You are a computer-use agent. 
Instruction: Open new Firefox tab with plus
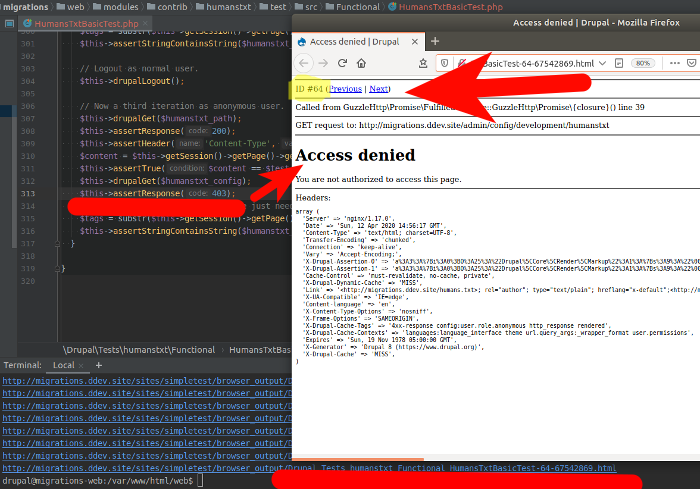click(434, 42)
